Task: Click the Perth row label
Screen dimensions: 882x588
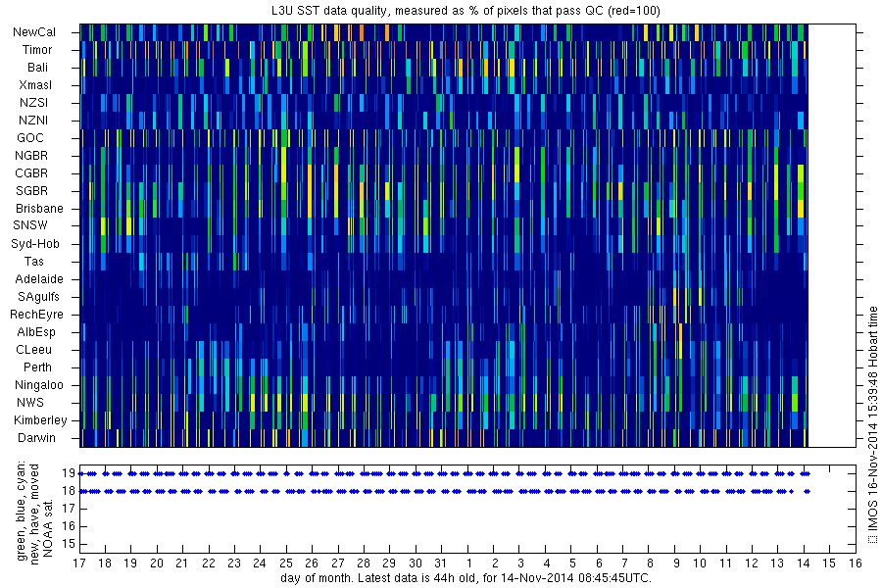Action: (37, 367)
